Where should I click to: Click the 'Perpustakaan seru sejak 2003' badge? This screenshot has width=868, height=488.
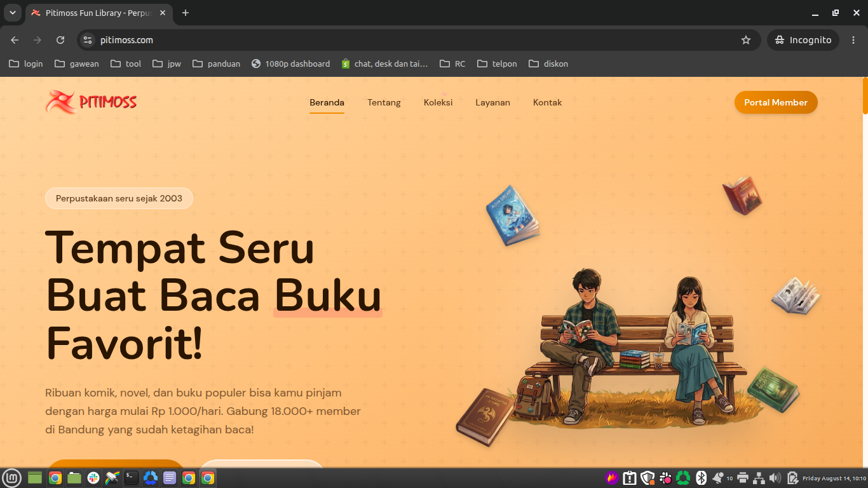pos(119,198)
